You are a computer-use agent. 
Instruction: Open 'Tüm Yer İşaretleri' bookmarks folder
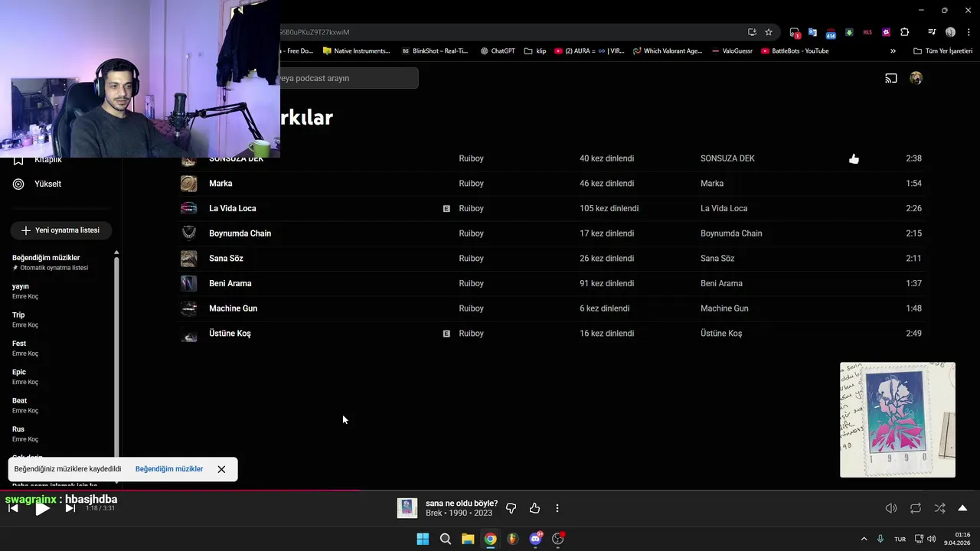pos(942,51)
